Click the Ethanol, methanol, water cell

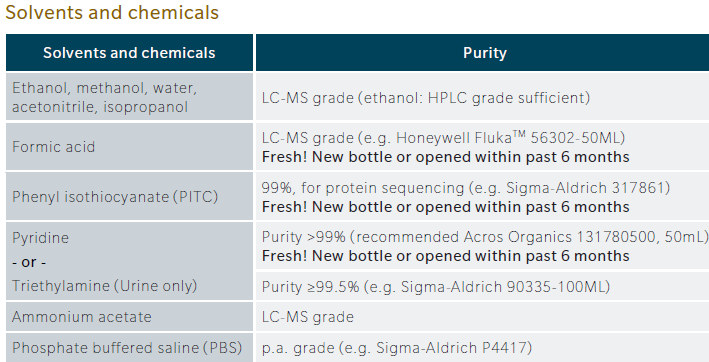point(129,97)
